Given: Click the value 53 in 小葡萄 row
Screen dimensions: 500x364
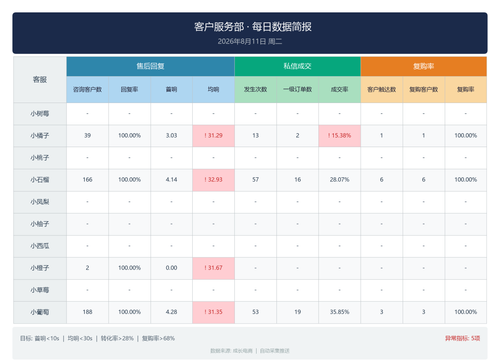Looking at the screenshot, I should pyautogui.click(x=255, y=312).
